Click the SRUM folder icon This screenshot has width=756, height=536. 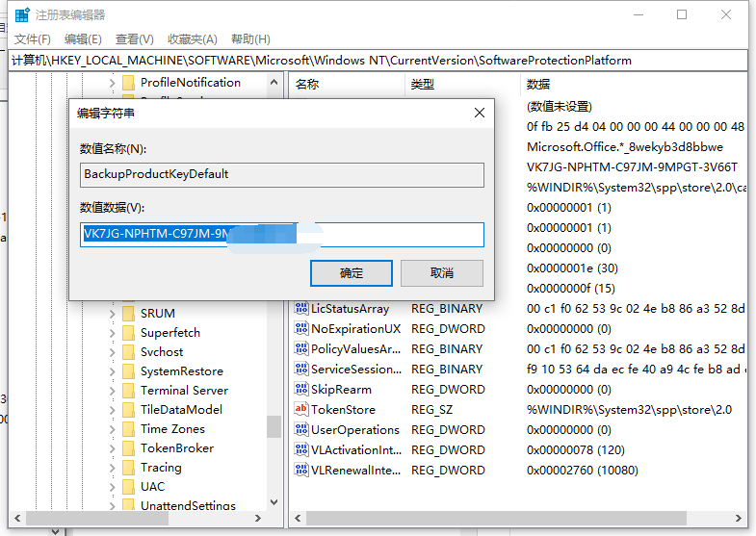click(x=128, y=313)
